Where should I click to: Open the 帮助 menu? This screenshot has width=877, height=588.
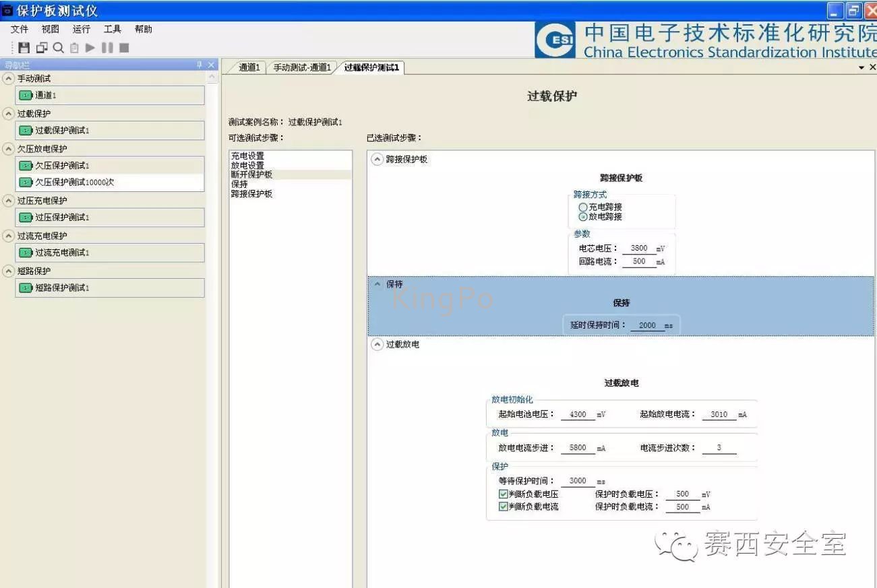pyautogui.click(x=144, y=29)
